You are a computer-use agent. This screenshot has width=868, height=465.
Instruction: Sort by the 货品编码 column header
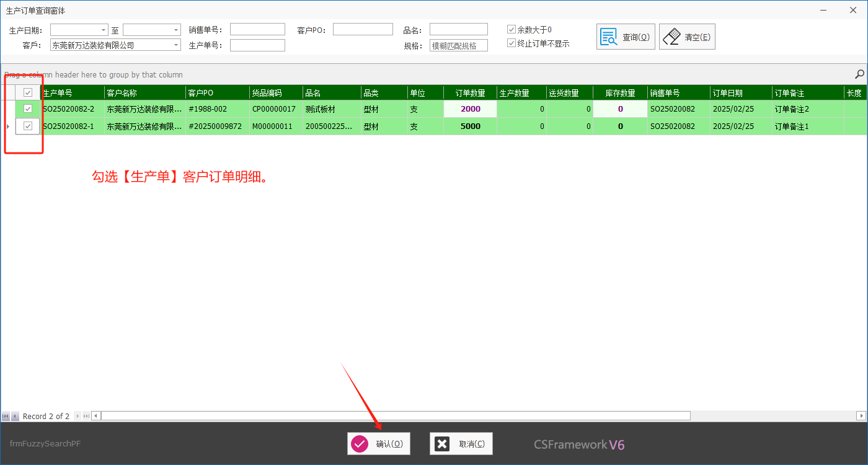(276, 93)
